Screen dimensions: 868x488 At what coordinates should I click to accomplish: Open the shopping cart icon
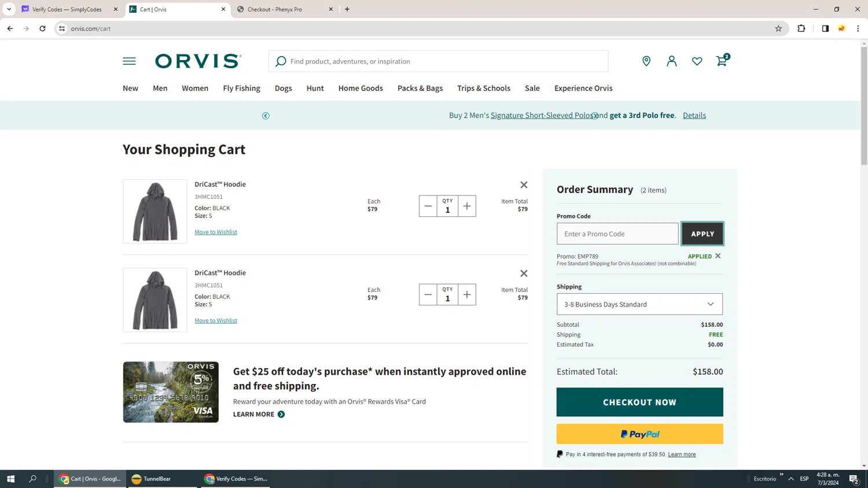(x=722, y=60)
